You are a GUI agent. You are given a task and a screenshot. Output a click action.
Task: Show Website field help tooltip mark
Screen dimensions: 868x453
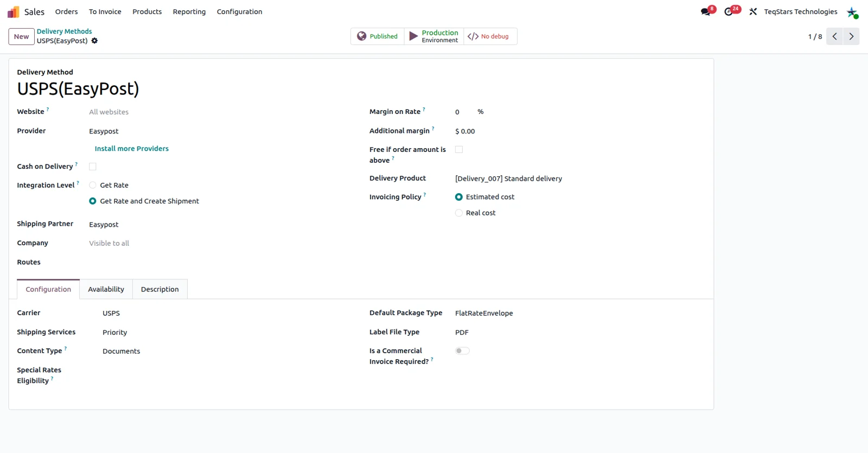point(48,109)
